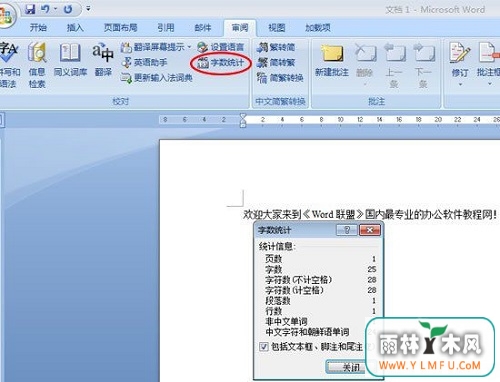Open the 加载项 tab

tap(318, 27)
